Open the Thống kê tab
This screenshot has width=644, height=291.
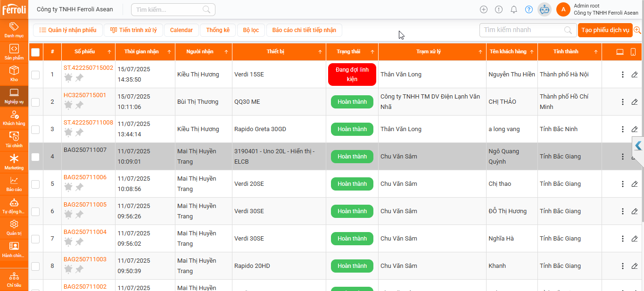(218, 30)
